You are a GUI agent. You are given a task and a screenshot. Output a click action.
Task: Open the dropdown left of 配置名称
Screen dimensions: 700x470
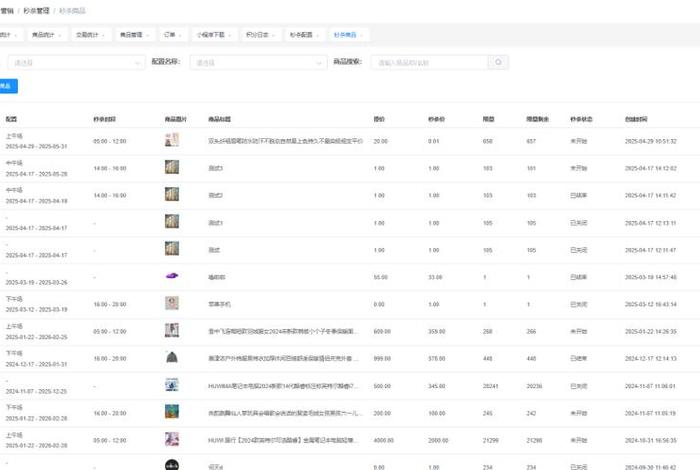pos(76,62)
